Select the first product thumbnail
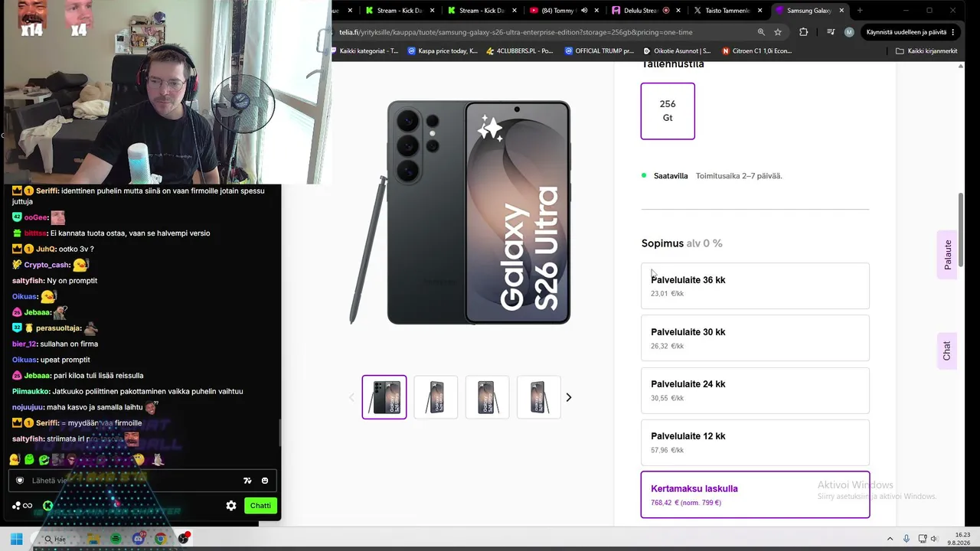The width and height of the screenshot is (980, 551). (x=384, y=397)
